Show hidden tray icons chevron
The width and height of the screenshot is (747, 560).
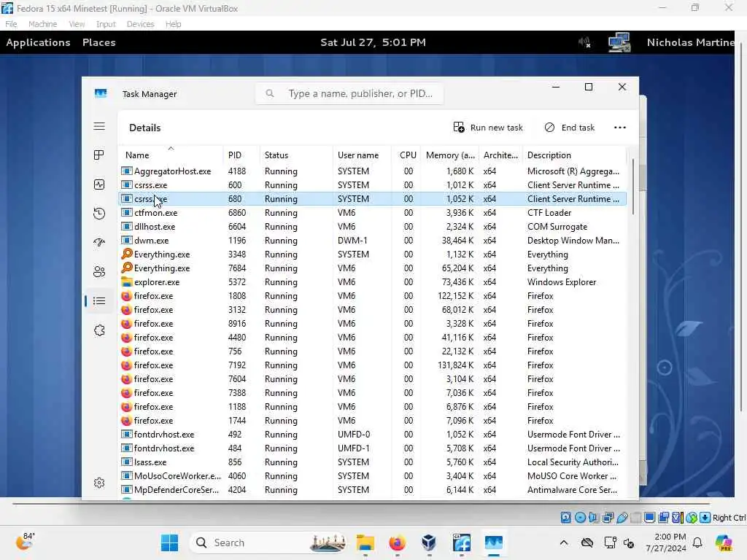pos(564,542)
